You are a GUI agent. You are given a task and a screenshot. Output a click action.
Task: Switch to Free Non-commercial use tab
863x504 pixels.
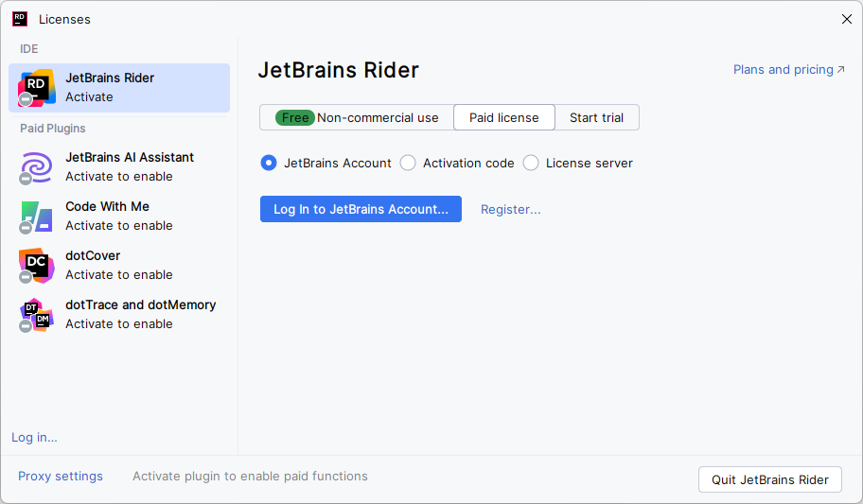tap(357, 117)
